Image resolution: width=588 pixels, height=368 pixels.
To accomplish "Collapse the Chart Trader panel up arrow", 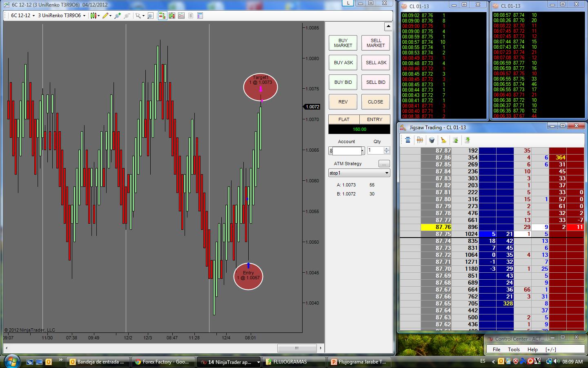I will [x=388, y=26].
